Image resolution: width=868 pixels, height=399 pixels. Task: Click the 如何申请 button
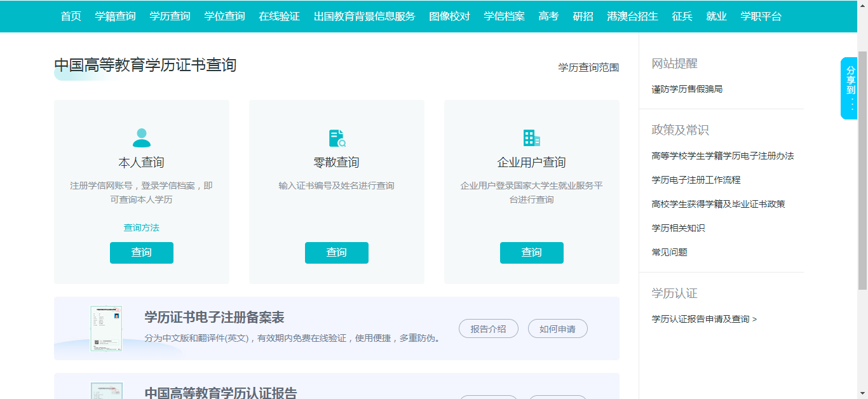(557, 328)
